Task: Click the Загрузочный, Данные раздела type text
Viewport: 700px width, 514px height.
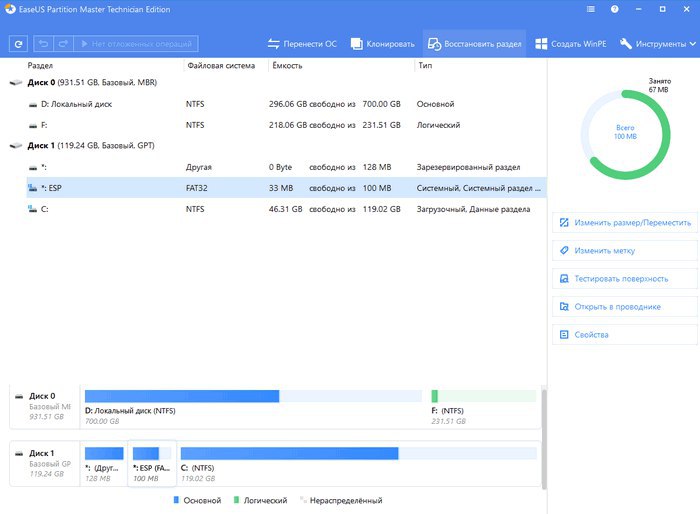Action: click(473, 209)
